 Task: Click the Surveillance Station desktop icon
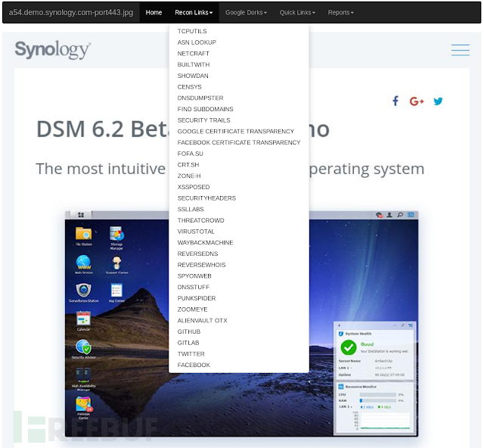click(x=84, y=292)
